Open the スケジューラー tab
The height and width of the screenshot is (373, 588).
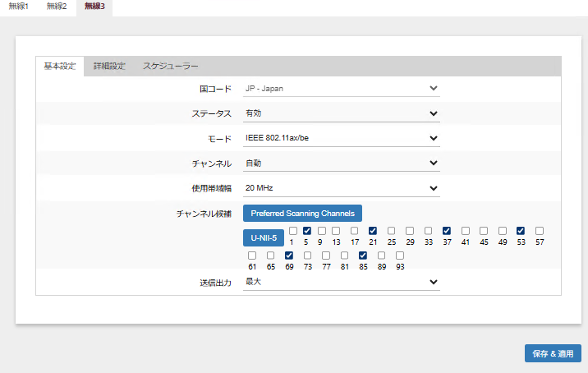(x=170, y=66)
